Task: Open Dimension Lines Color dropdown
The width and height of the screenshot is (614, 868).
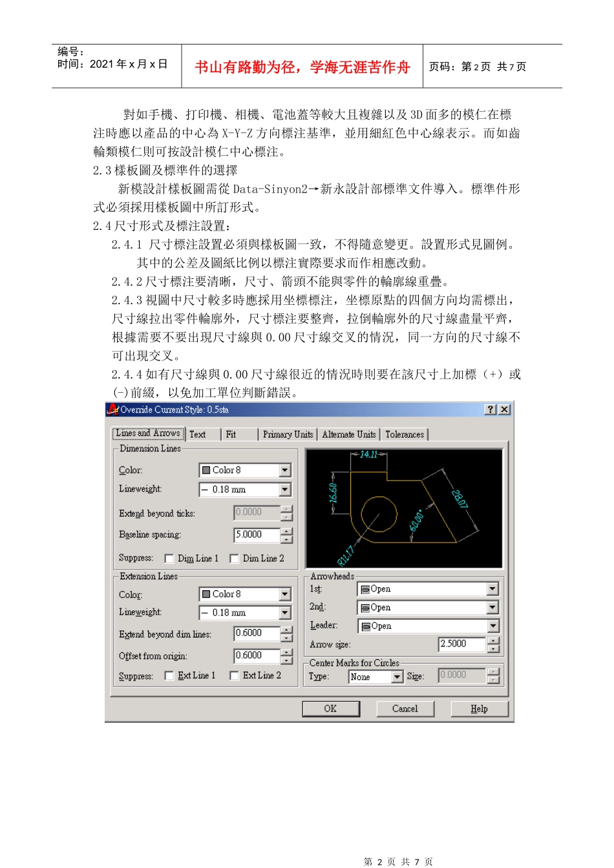Action: 285,470
